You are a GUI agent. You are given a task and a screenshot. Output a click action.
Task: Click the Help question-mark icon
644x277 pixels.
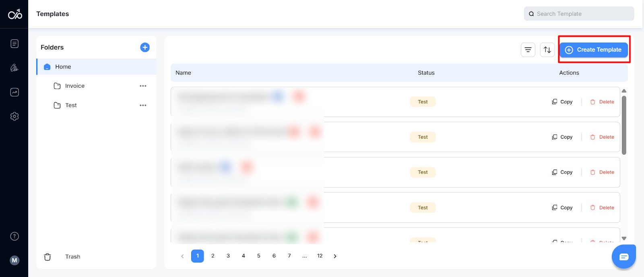click(x=14, y=236)
